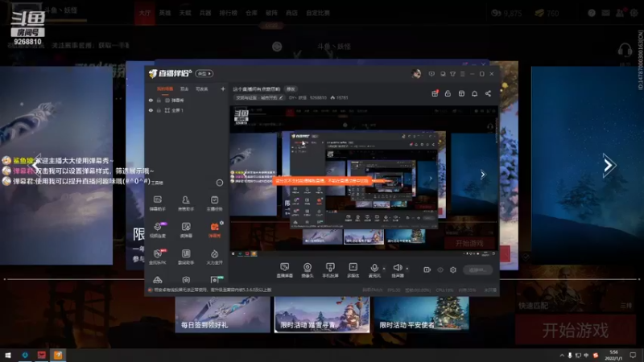Hide the 全屏1 layer with its eye icon
Image resolution: width=644 pixels, height=362 pixels.
tap(151, 110)
